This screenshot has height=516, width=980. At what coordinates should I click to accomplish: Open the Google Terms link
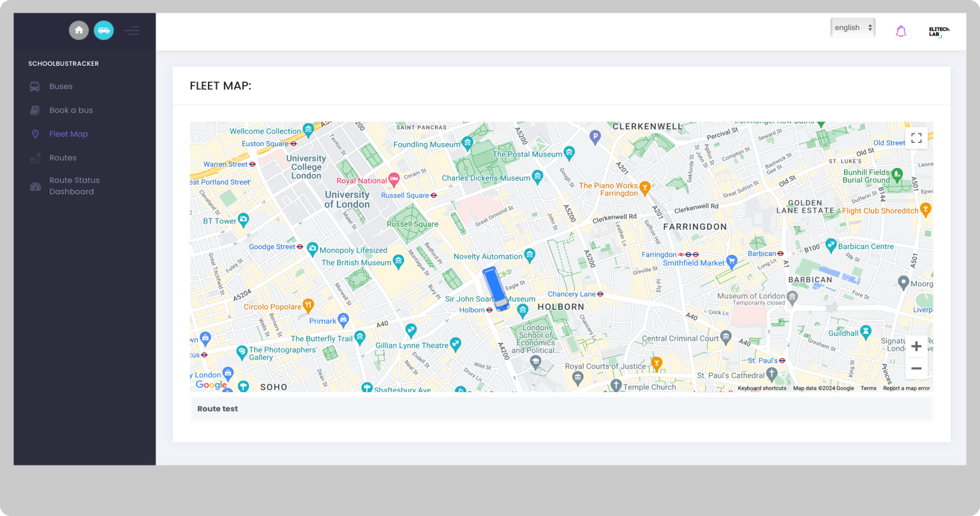point(868,388)
